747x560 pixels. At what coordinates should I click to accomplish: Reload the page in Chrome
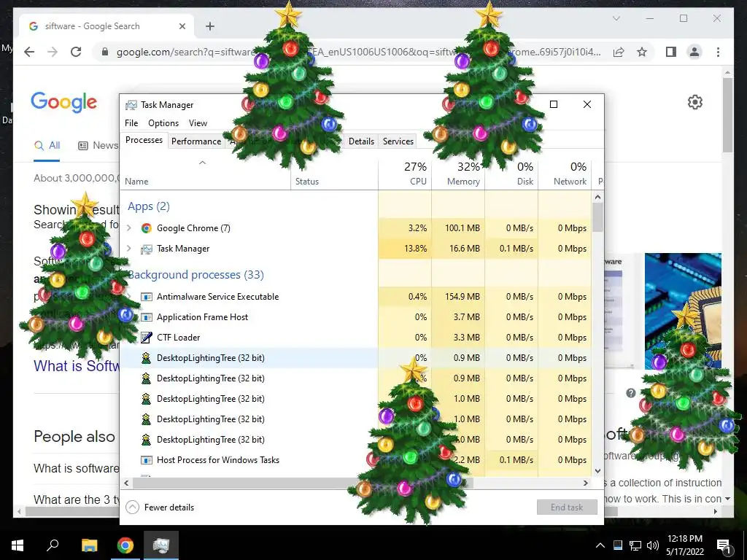76,52
